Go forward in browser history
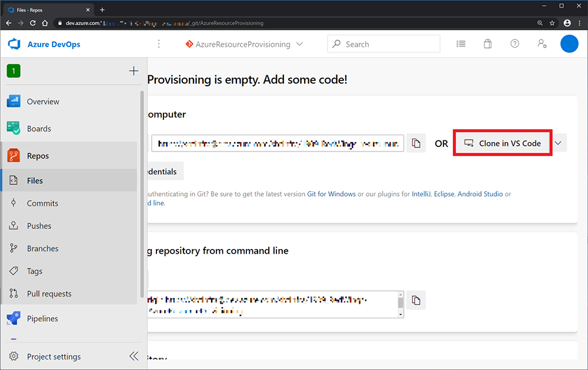 [x=21, y=23]
